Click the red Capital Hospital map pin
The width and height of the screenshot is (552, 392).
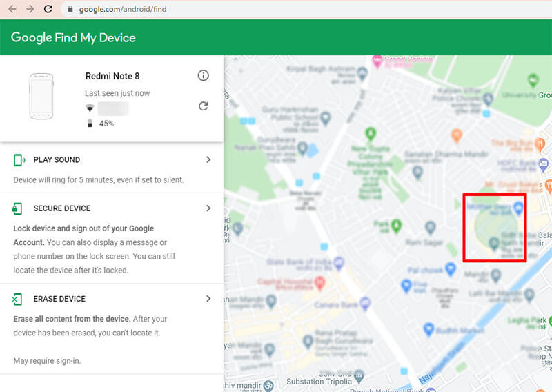coord(319,283)
